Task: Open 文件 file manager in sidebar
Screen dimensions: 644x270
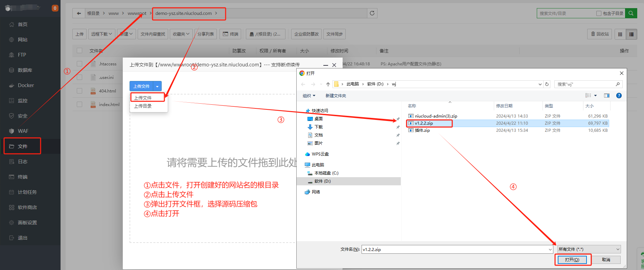Action: [x=23, y=146]
